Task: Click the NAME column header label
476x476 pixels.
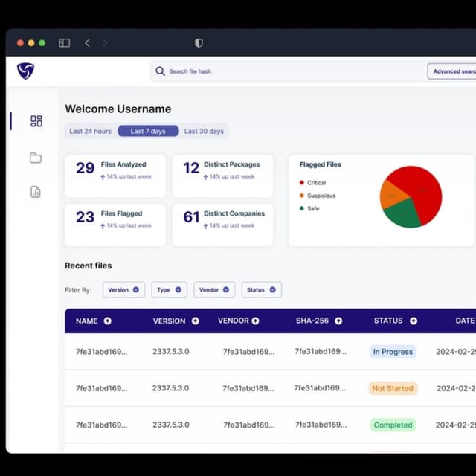Action: tap(87, 321)
